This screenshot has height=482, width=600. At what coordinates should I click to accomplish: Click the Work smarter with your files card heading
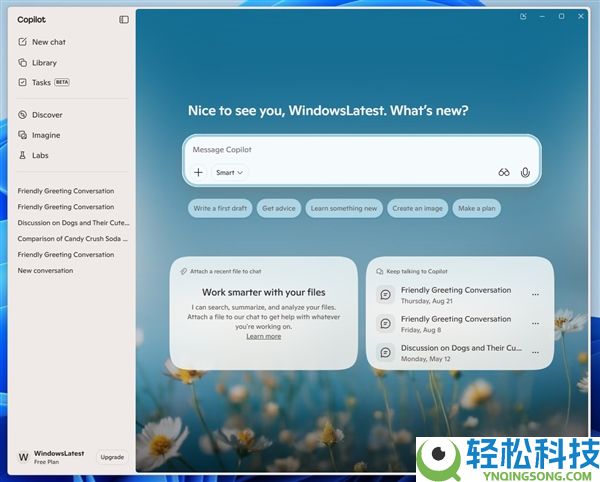[264, 292]
